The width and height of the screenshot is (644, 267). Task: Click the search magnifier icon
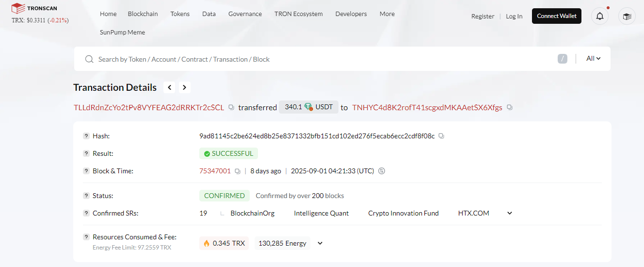[x=89, y=59]
